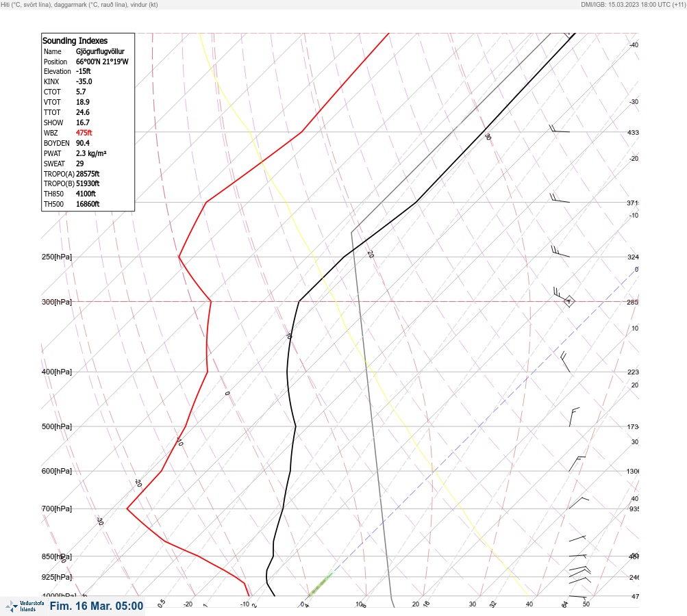Click the wind barb at 250 hPa
This screenshot has width=687, height=616.
point(560,251)
